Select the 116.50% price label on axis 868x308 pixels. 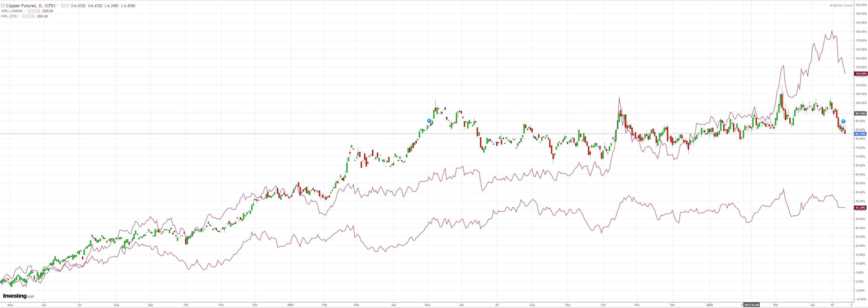[x=861, y=74]
